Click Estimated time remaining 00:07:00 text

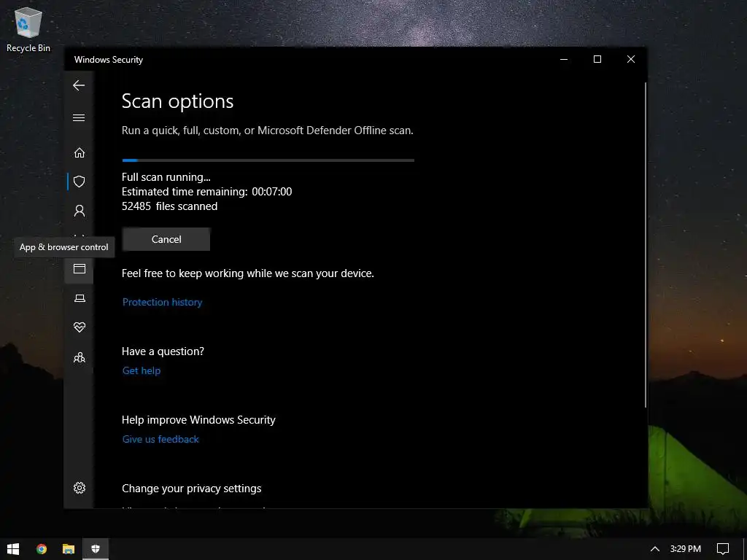coord(206,192)
